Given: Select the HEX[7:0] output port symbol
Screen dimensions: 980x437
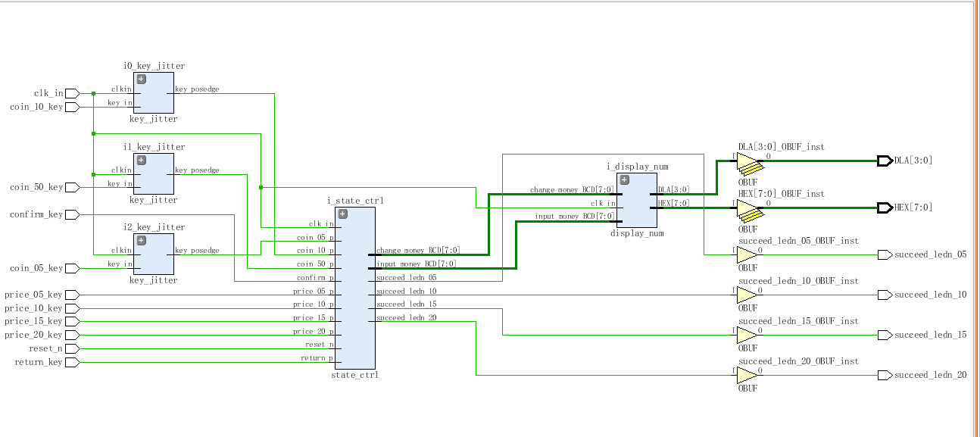Looking at the screenshot, I should tap(885, 208).
